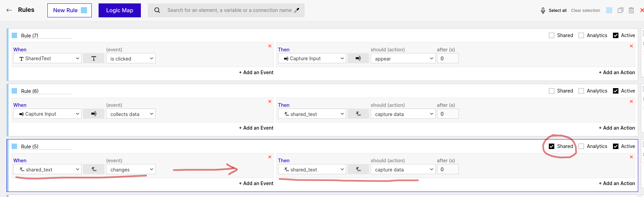Image resolution: width=644 pixels, height=197 pixels.
Task: Remove the When event in Rule (5)
Action: coord(270,157)
